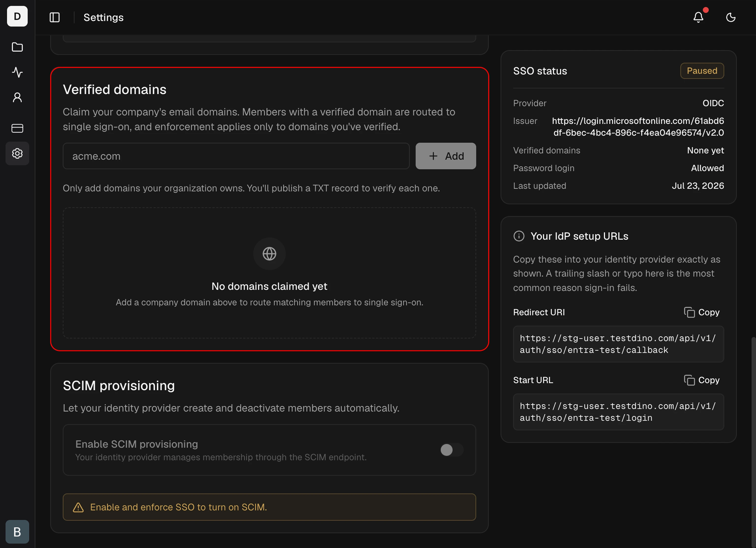Switch theme with the moon icon

click(731, 17)
